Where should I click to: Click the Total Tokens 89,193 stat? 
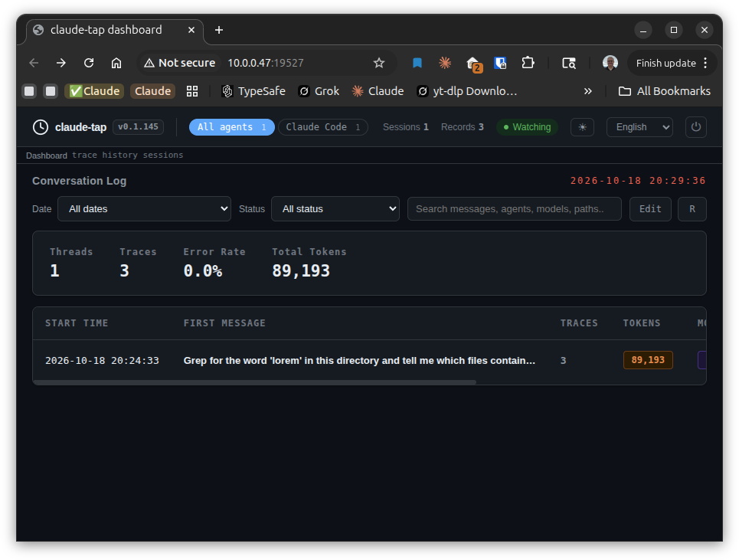point(309,263)
